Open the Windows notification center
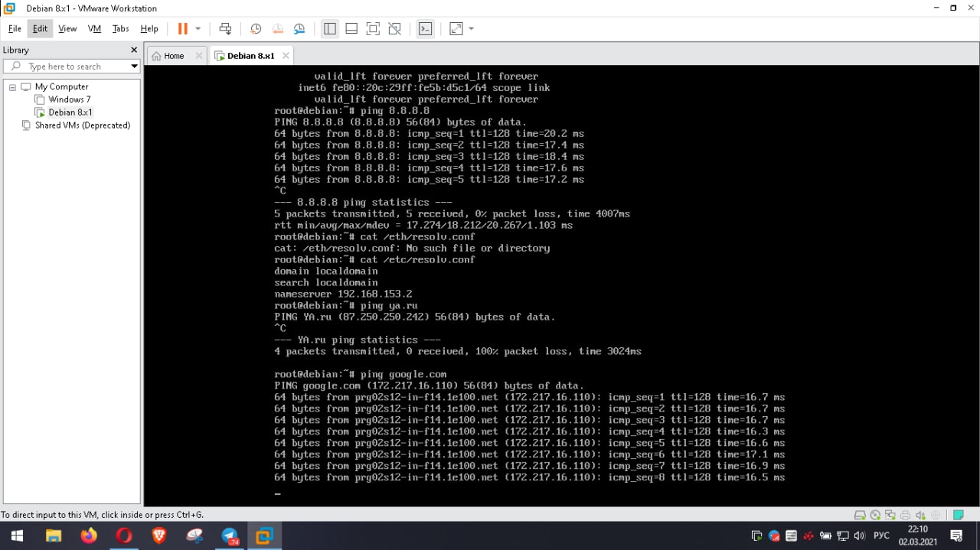Image resolution: width=980 pixels, height=550 pixels. click(x=956, y=535)
